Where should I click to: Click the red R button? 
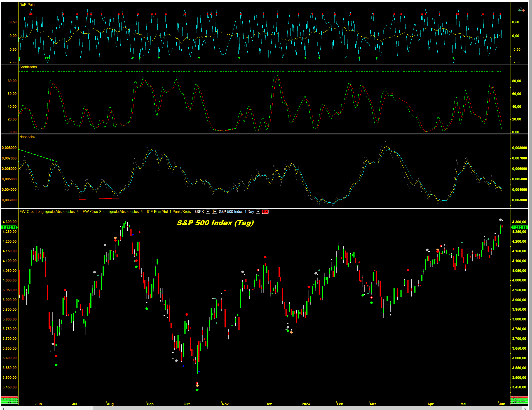[x=265, y=212]
